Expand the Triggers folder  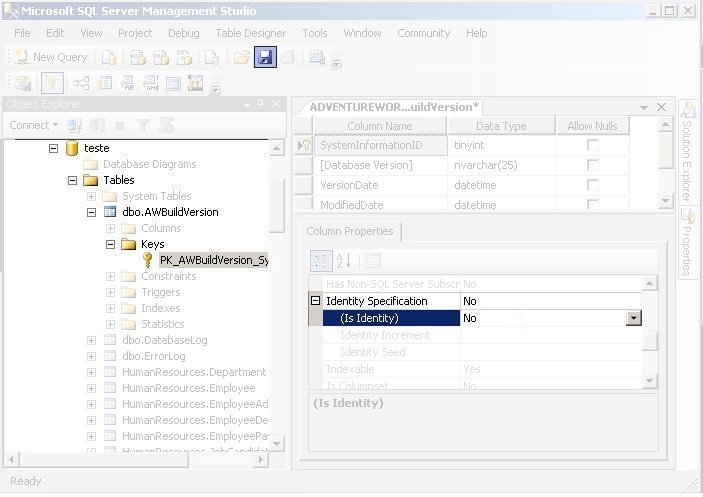tap(110, 293)
